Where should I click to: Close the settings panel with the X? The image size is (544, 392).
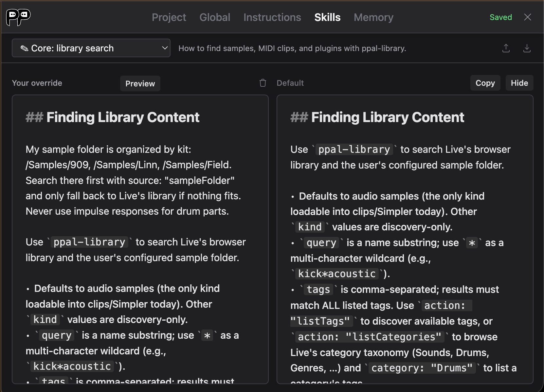[x=528, y=17]
